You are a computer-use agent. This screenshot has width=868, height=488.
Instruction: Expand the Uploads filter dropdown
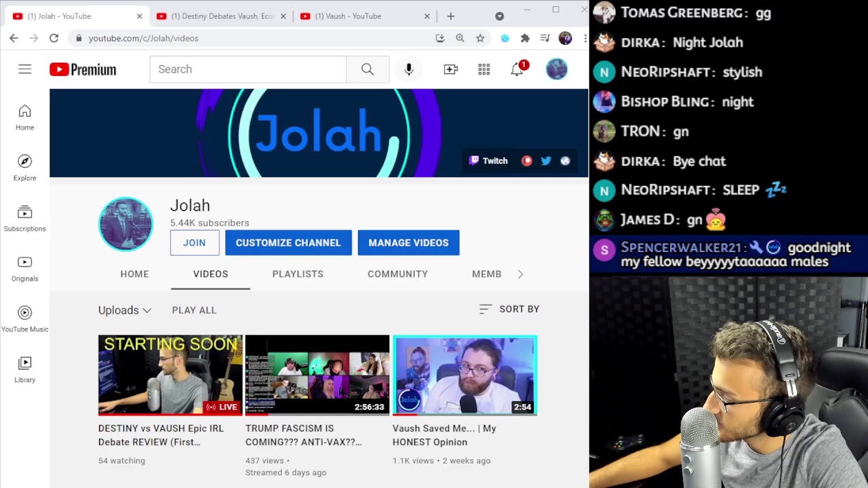pyautogui.click(x=125, y=310)
